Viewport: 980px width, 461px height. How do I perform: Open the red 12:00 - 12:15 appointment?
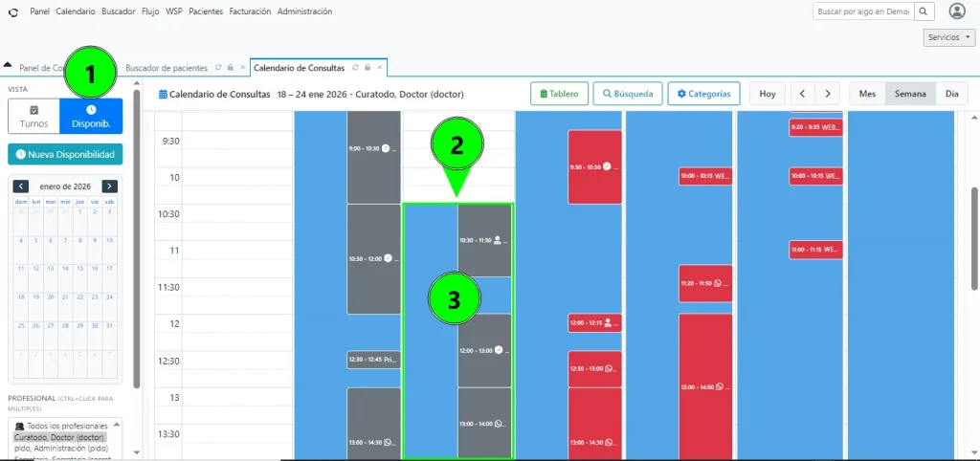(x=594, y=323)
